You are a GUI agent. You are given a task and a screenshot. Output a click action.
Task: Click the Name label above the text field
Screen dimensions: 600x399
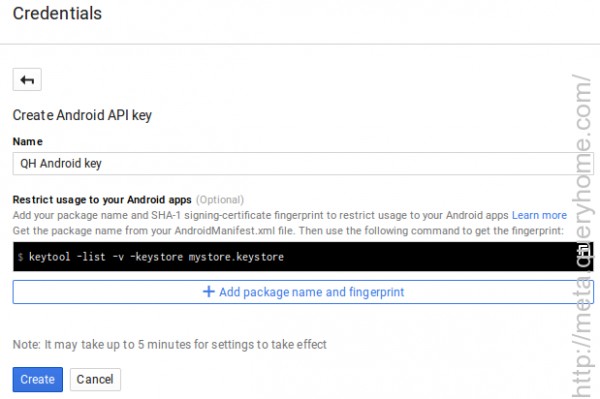[x=28, y=141]
